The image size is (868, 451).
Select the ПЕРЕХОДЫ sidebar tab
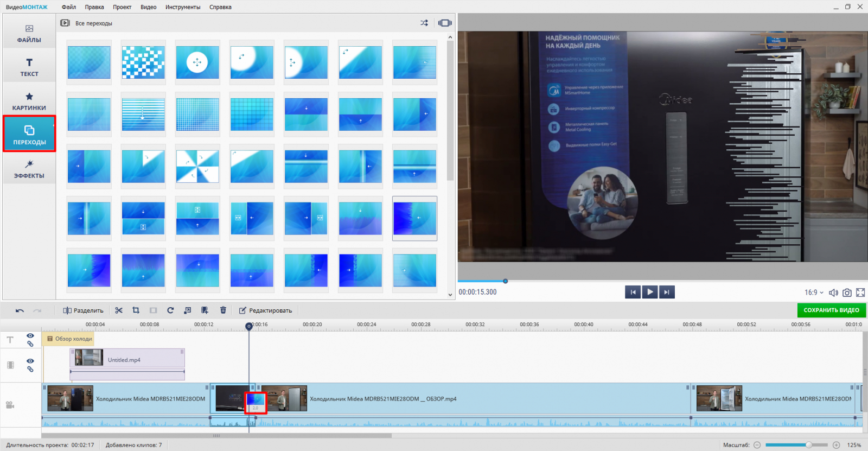coord(29,134)
